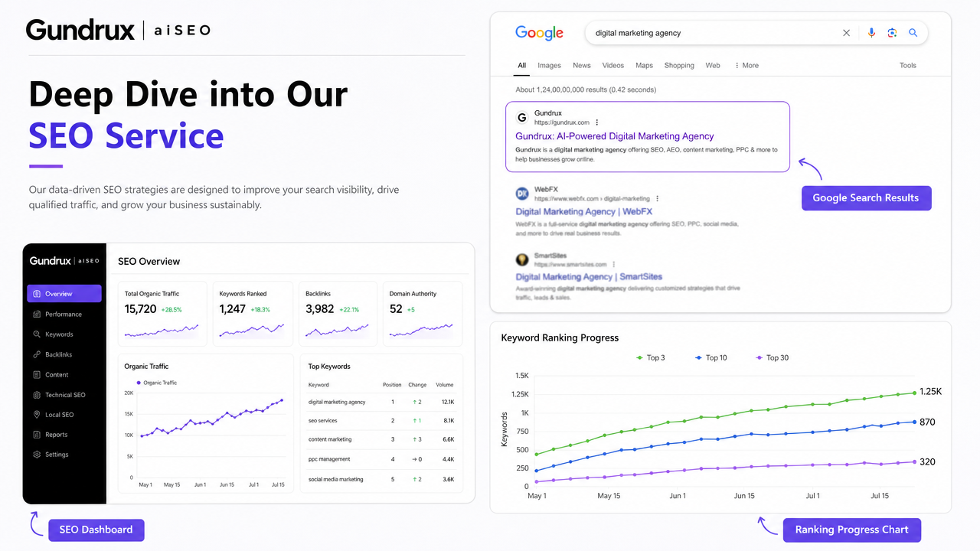Click the Settings gear icon in sidebar
Screen dimensions: 980x551
click(x=37, y=455)
